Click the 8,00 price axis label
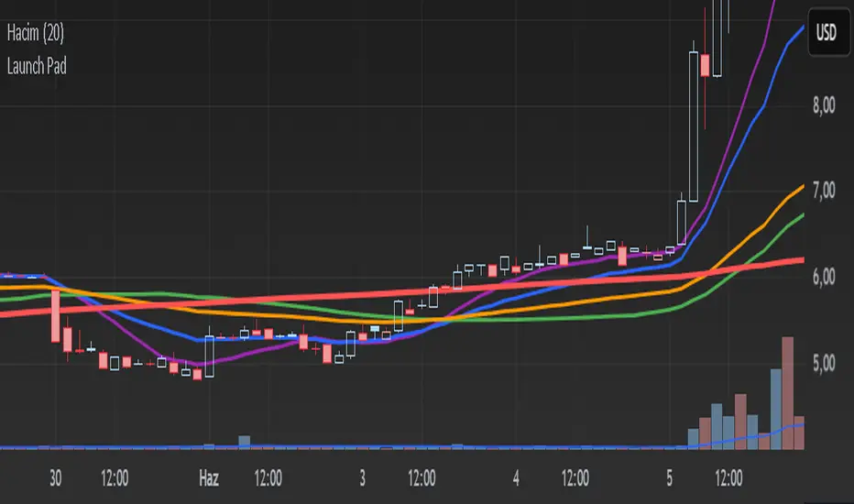Screen dimensions: 854x504 (824, 104)
